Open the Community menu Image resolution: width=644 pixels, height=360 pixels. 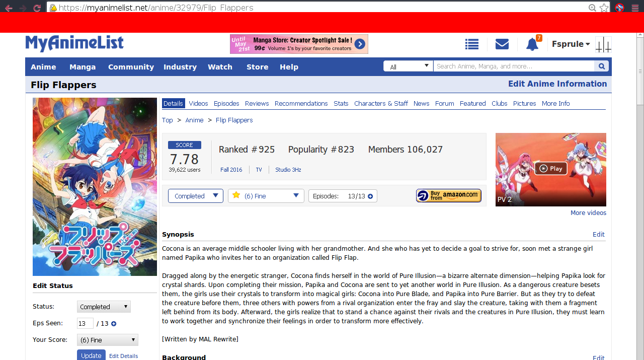131,66
